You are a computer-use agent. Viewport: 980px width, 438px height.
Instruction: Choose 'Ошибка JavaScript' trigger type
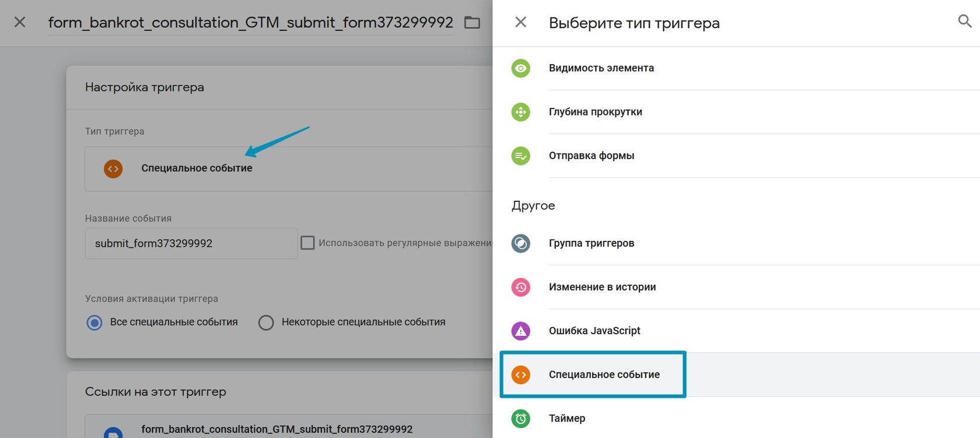pyautogui.click(x=594, y=331)
